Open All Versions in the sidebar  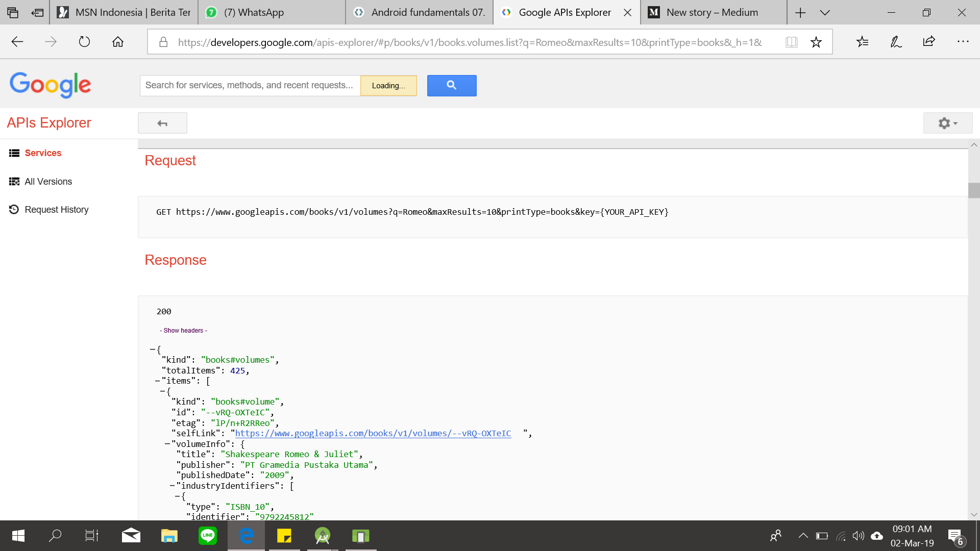tap(48, 182)
